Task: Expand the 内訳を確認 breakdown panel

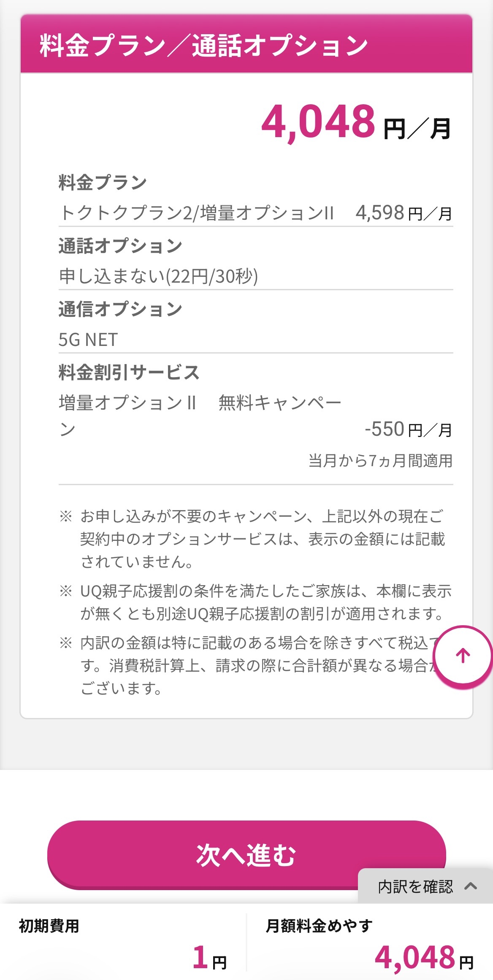Action: [x=425, y=886]
